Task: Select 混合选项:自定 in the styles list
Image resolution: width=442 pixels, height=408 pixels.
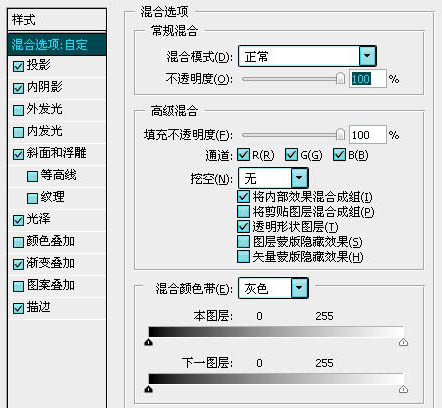Action: (57, 45)
